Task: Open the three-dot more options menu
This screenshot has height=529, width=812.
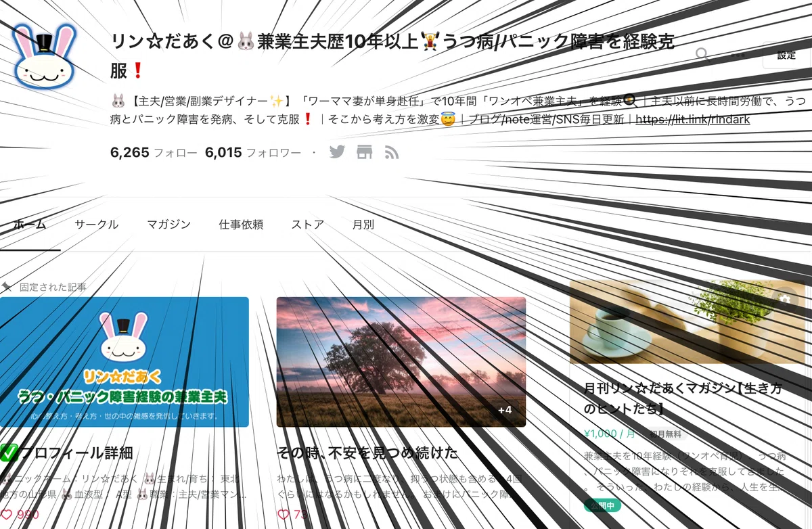Action: coord(738,55)
